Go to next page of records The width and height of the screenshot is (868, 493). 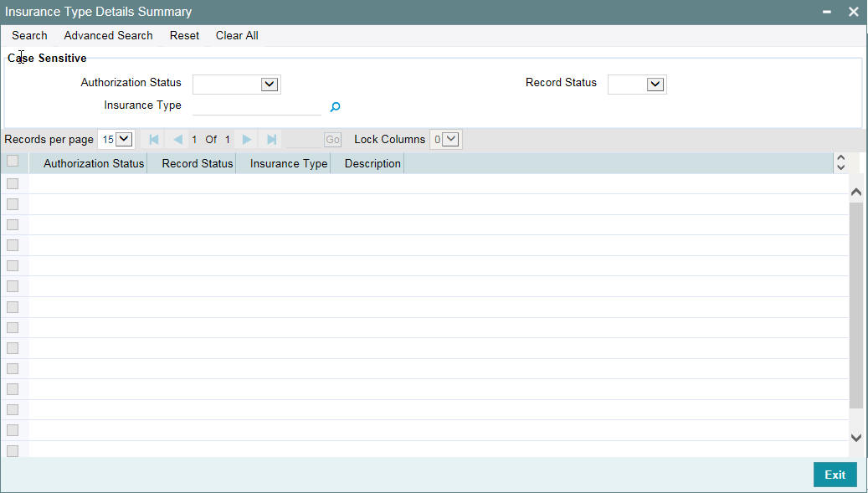point(247,140)
